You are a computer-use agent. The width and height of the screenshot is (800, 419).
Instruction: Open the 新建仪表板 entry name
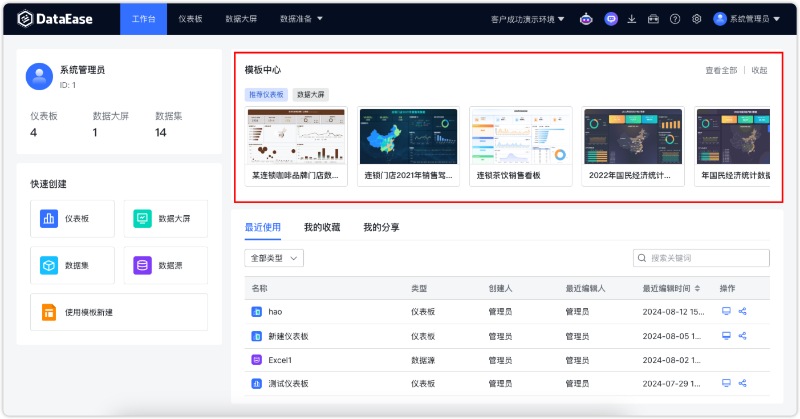(x=288, y=336)
